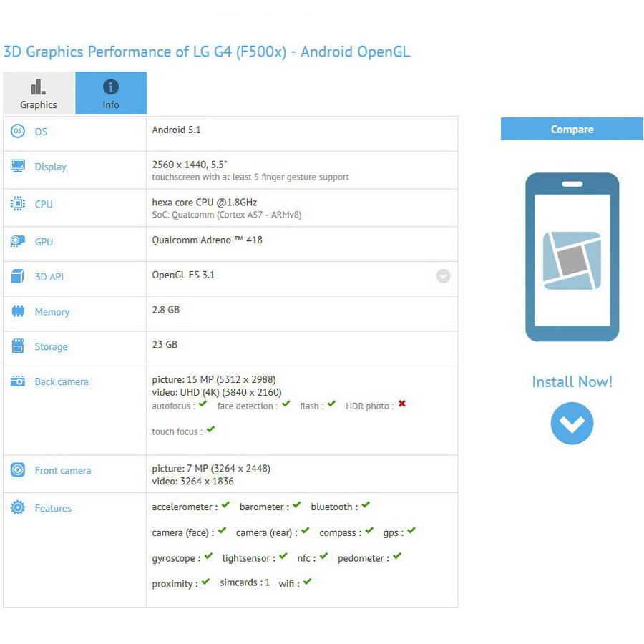This screenshot has width=644, height=644.
Task: Click the OS label
Action: click(x=41, y=132)
